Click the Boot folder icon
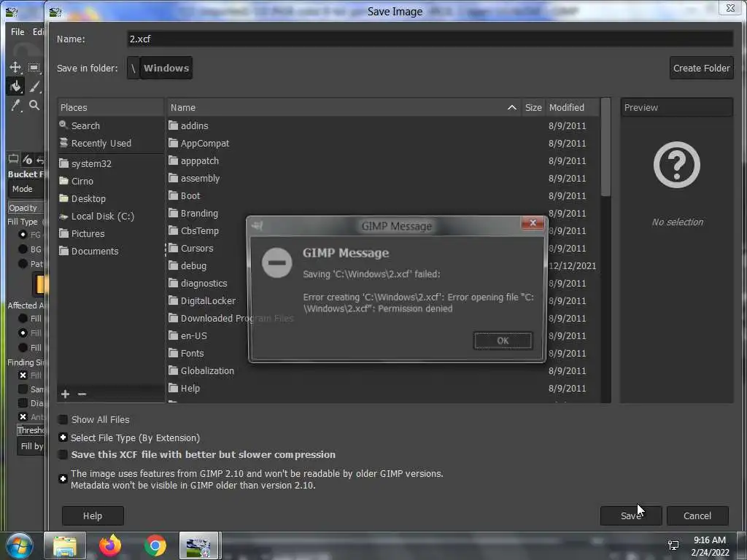Screen dimensions: 747x560 [174, 195]
